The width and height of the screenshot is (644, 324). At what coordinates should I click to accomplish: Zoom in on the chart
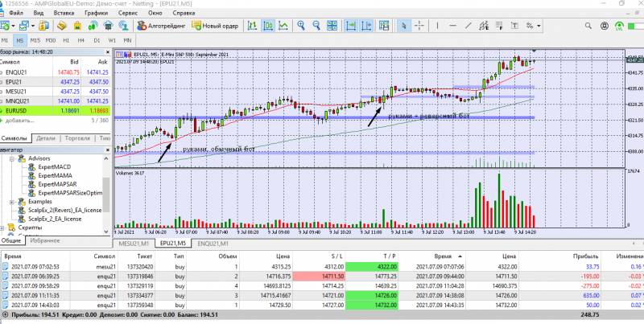point(301,26)
